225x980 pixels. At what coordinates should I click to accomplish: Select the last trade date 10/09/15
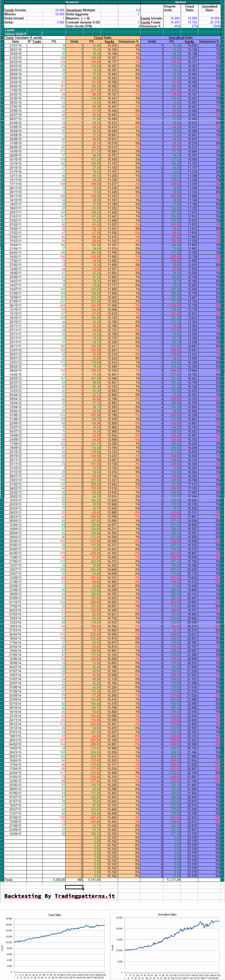point(15,834)
